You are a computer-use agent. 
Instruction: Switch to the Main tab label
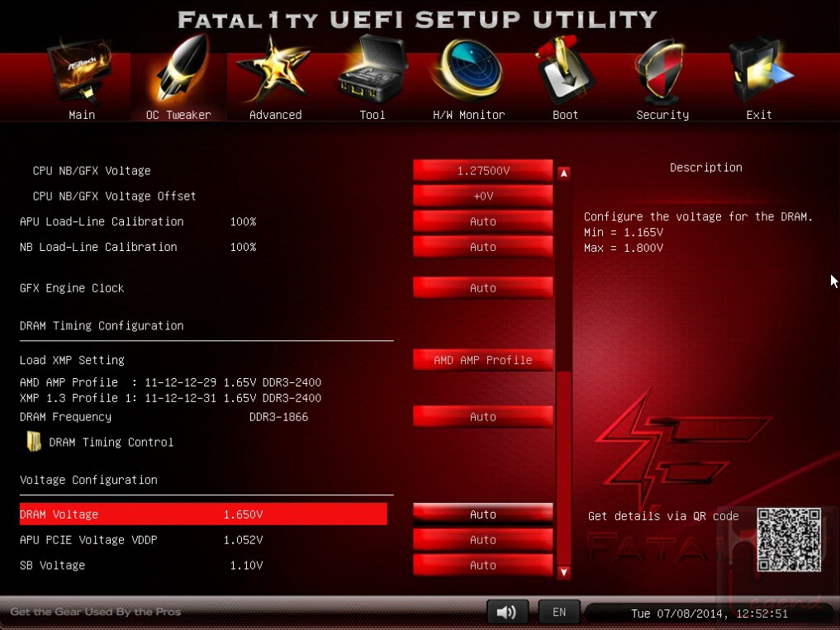point(82,115)
